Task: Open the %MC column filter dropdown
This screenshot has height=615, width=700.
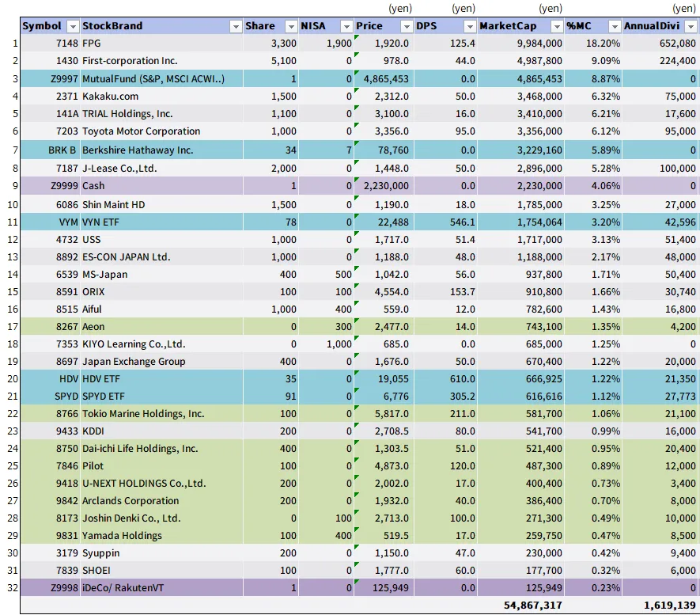Action: pos(614,26)
